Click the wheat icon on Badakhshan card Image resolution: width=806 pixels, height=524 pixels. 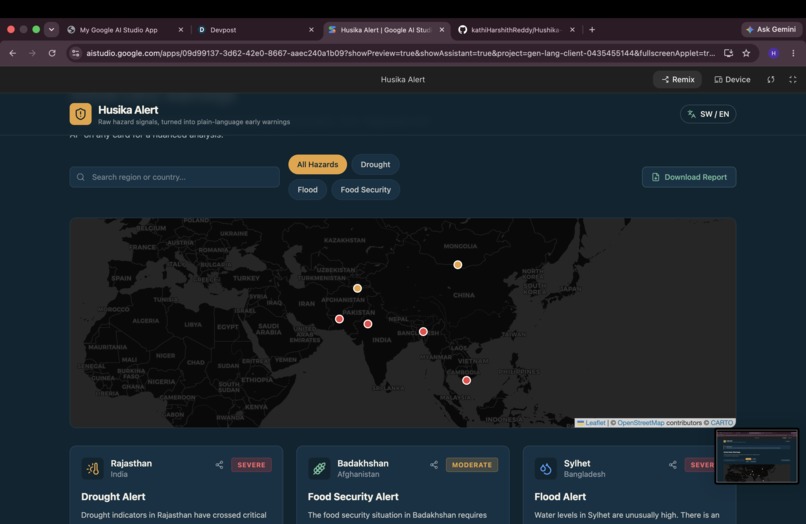pos(319,468)
